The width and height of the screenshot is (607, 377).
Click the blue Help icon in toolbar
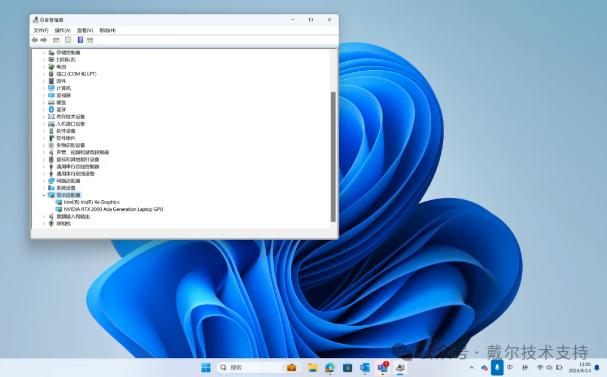tap(80, 40)
